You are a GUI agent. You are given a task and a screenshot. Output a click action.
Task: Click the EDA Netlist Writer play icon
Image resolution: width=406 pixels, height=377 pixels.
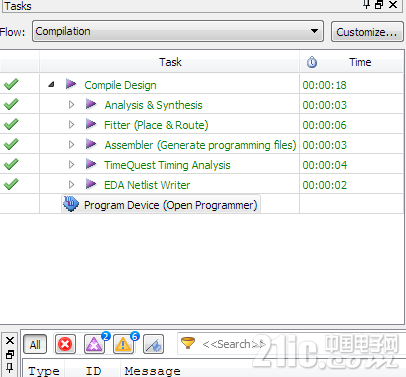[91, 184]
